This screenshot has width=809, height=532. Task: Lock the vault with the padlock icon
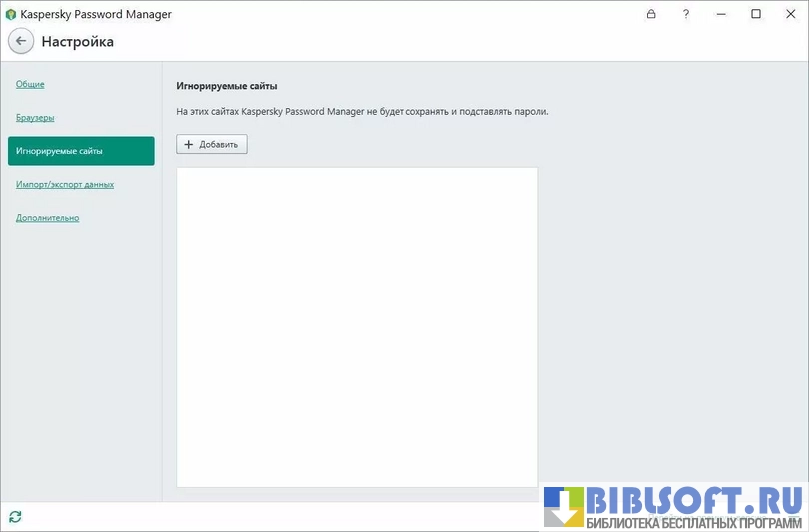coord(651,14)
